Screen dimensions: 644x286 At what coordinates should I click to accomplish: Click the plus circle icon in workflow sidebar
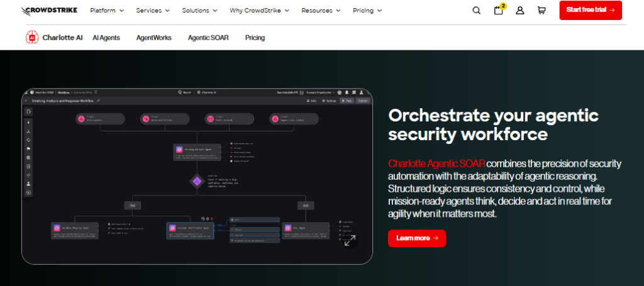[x=28, y=192]
